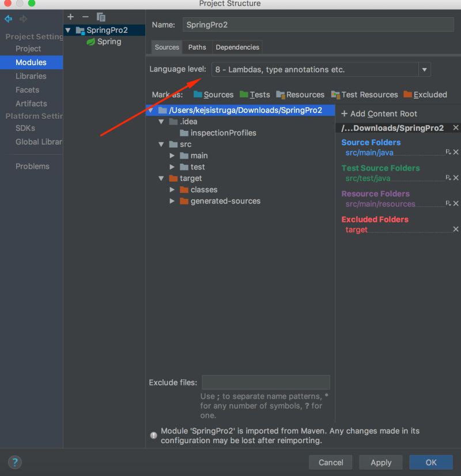Open Facets settings
461x476 pixels.
(x=27, y=90)
